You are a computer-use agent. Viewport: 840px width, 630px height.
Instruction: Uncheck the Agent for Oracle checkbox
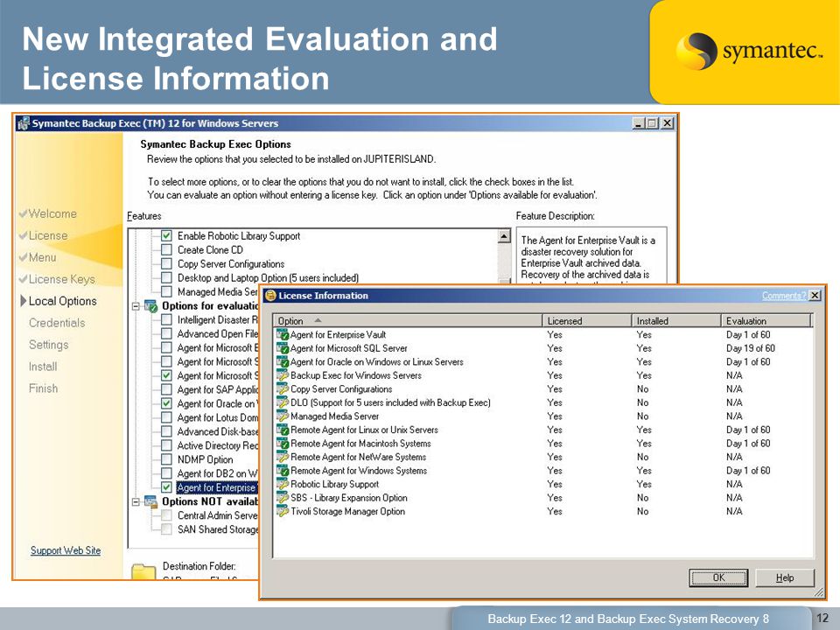coord(166,403)
